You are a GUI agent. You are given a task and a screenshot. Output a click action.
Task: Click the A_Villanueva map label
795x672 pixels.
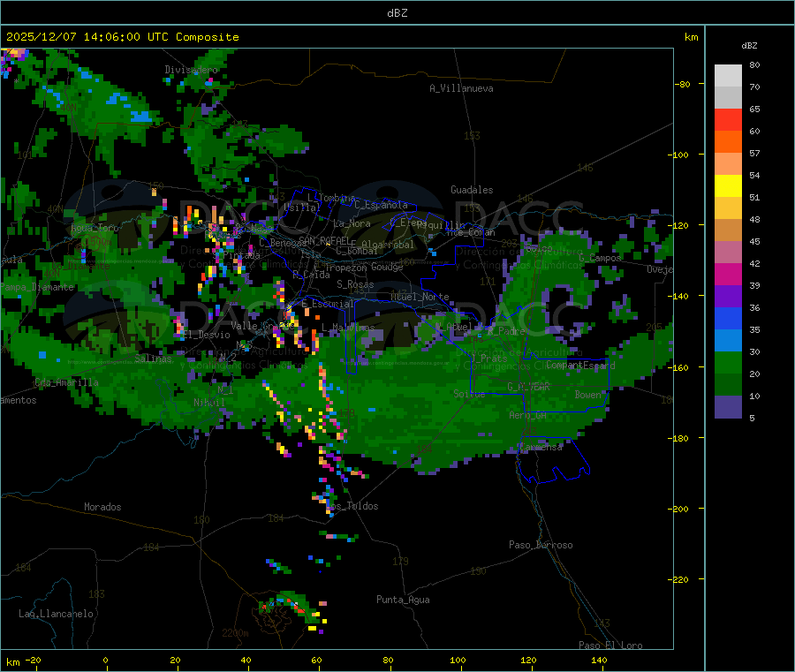coord(461,88)
